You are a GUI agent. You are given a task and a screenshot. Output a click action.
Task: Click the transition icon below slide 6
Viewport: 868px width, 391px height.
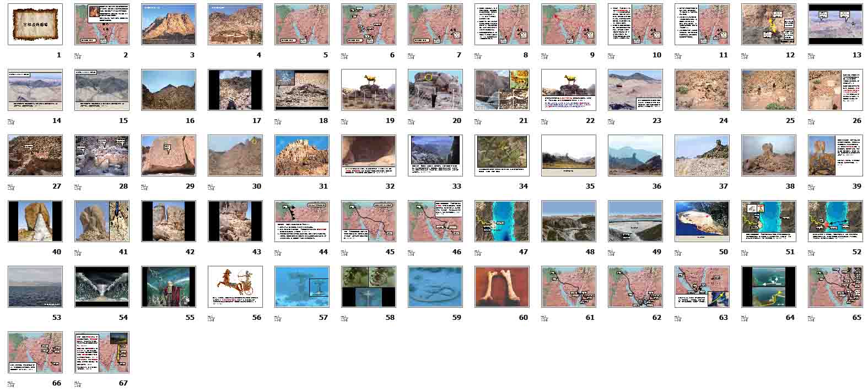(344, 55)
